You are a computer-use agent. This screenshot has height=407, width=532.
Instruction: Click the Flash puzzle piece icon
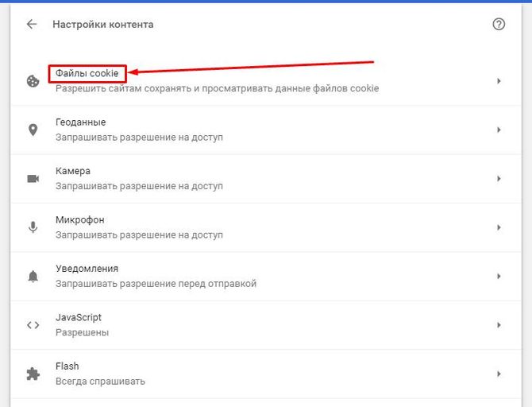33,374
